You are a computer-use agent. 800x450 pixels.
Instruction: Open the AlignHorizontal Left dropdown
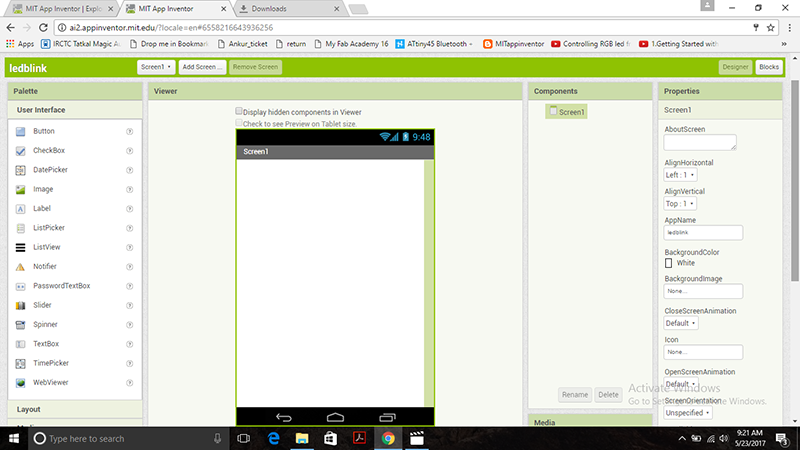pos(680,175)
